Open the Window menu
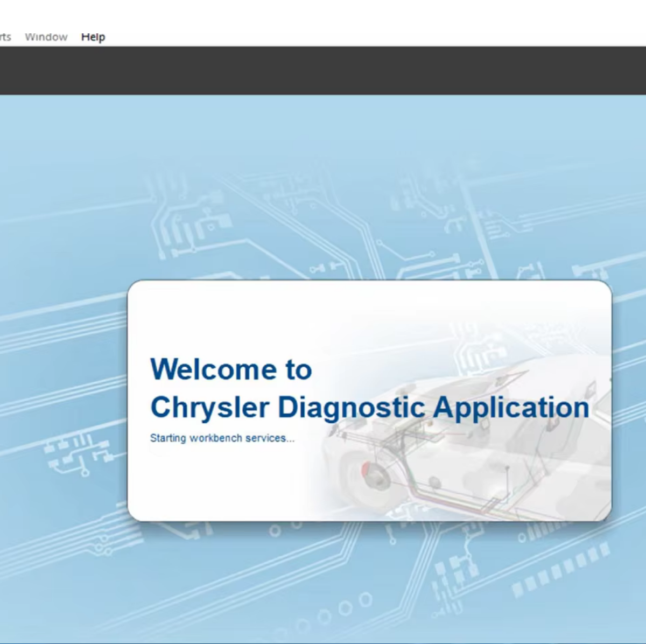The width and height of the screenshot is (646, 644). (x=46, y=37)
